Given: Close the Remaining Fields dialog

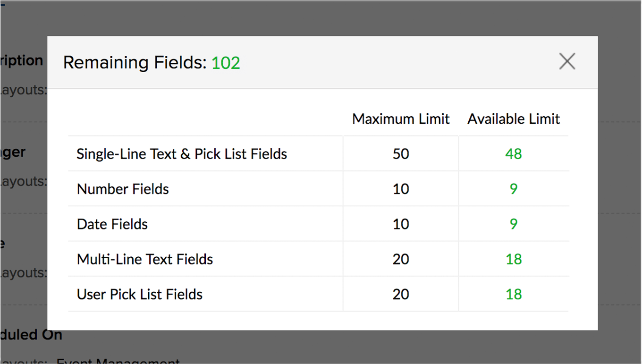Looking at the screenshot, I should (567, 61).
